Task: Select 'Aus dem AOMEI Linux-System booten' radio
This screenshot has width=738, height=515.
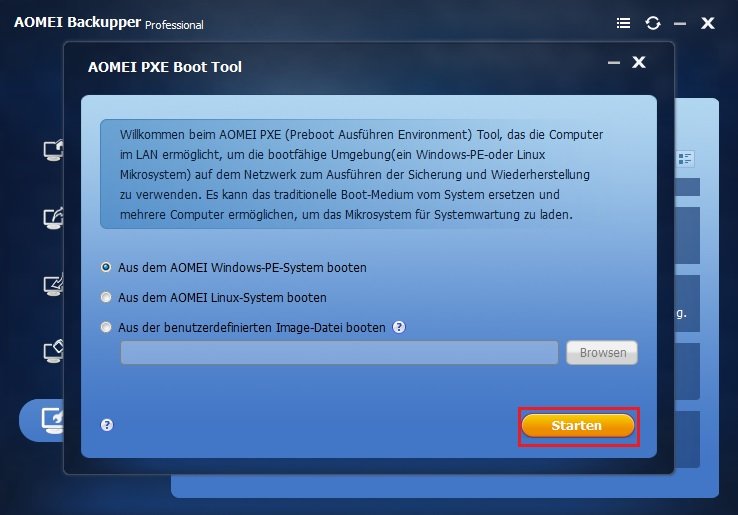Action: [106, 298]
